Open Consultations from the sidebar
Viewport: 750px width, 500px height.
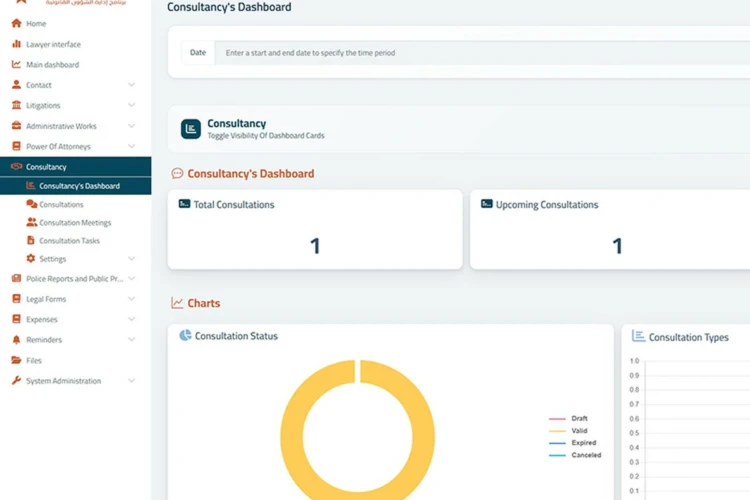point(76,204)
